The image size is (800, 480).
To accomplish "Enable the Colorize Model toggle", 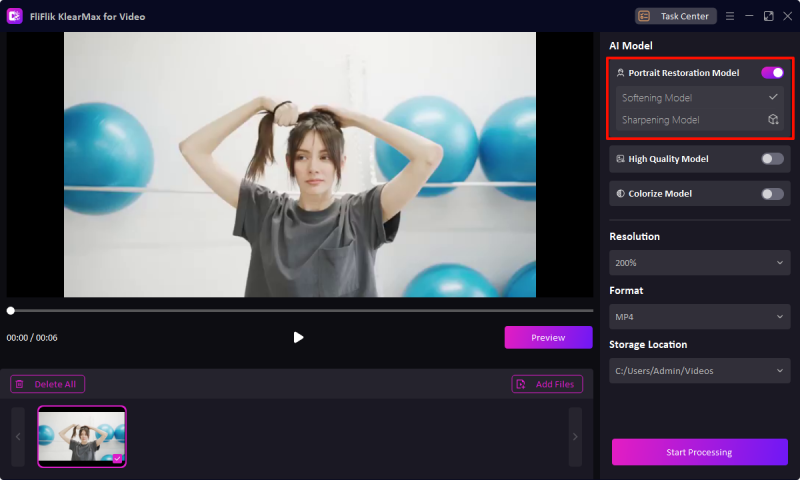I will pos(772,193).
